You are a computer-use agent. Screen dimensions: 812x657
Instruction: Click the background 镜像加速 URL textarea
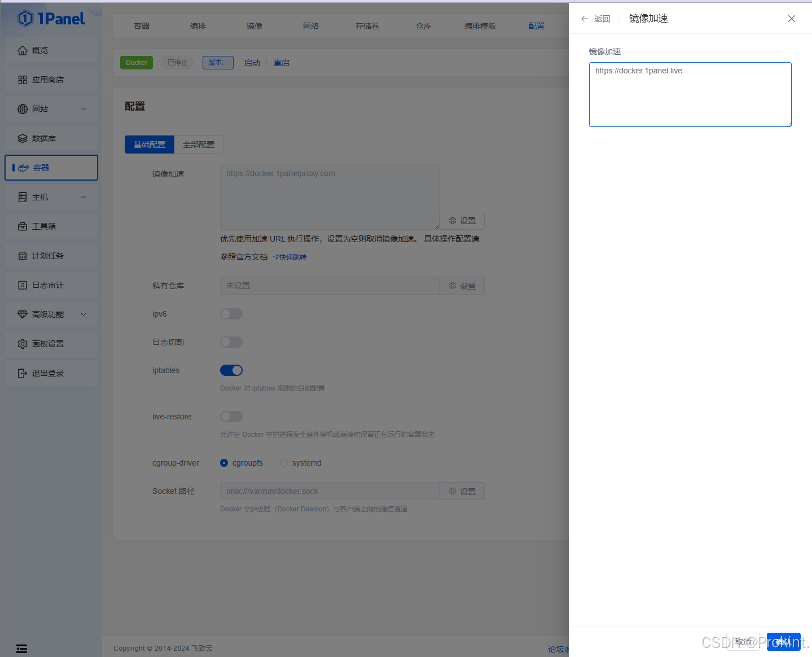click(330, 197)
